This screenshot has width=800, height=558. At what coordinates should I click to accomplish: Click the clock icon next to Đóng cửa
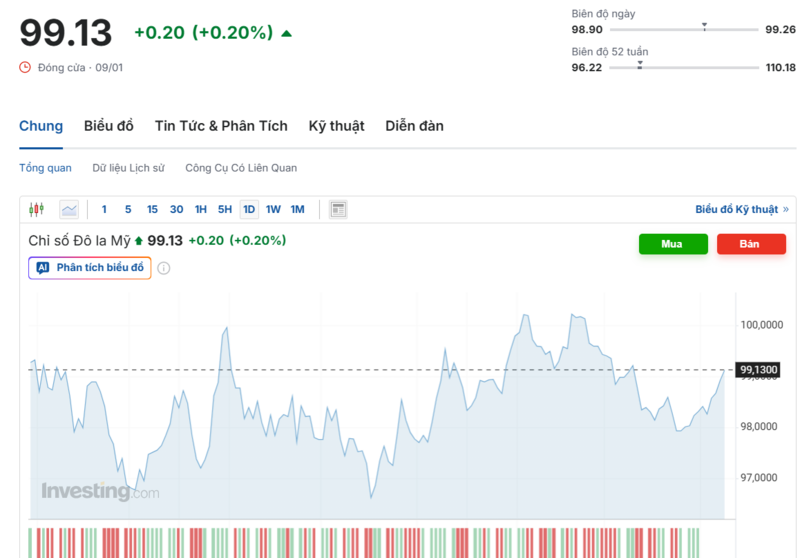click(x=26, y=67)
